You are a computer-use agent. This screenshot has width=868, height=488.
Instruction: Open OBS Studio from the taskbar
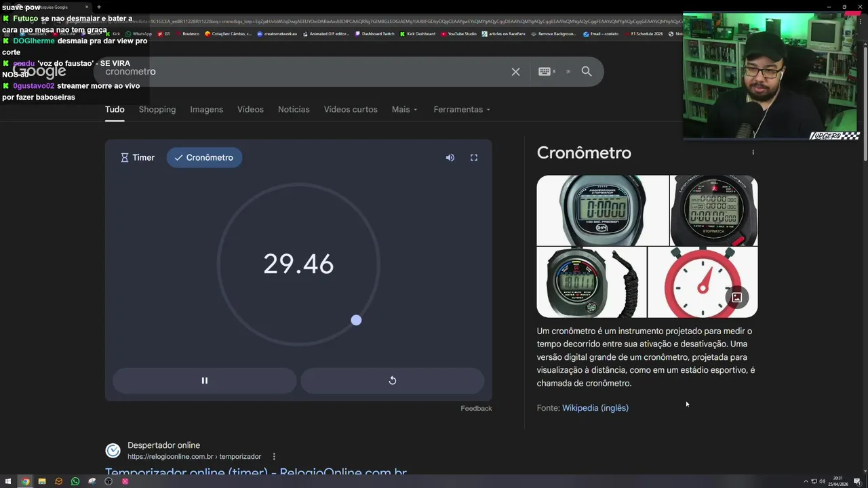tap(108, 481)
